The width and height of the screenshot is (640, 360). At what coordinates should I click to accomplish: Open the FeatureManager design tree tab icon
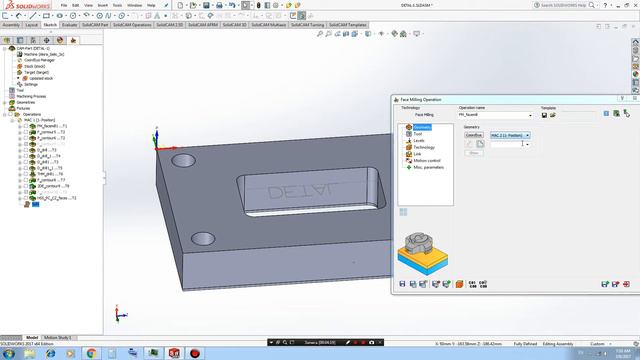[x=7, y=40]
